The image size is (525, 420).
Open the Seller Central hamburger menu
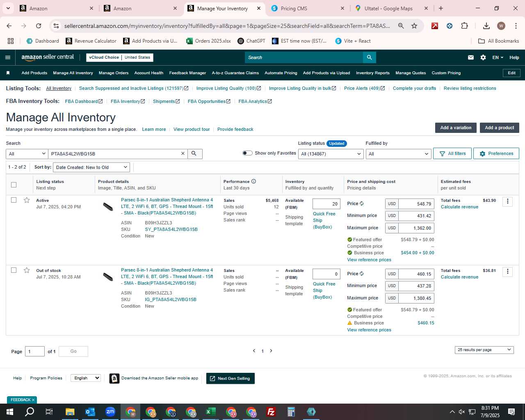coord(8,57)
